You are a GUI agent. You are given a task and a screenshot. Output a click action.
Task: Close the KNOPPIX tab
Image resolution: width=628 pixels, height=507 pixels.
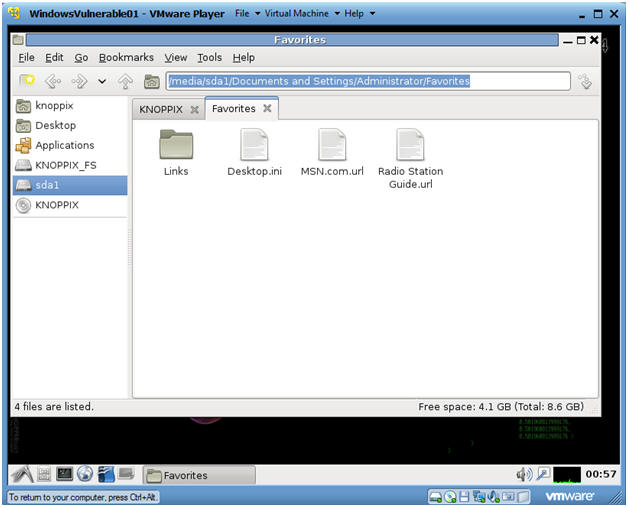(195, 109)
